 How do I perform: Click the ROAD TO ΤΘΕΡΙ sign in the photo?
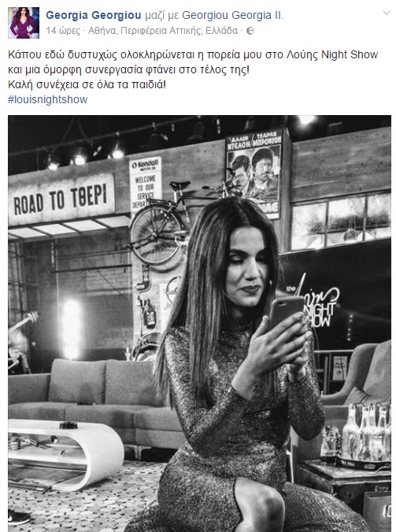click(61, 199)
